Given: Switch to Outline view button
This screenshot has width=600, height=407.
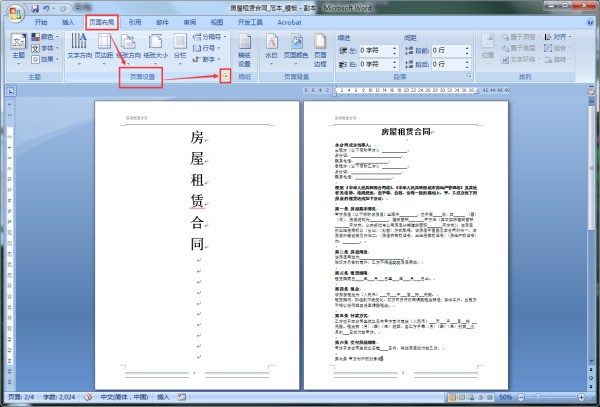Looking at the screenshot, I should [x=479, y=397].
